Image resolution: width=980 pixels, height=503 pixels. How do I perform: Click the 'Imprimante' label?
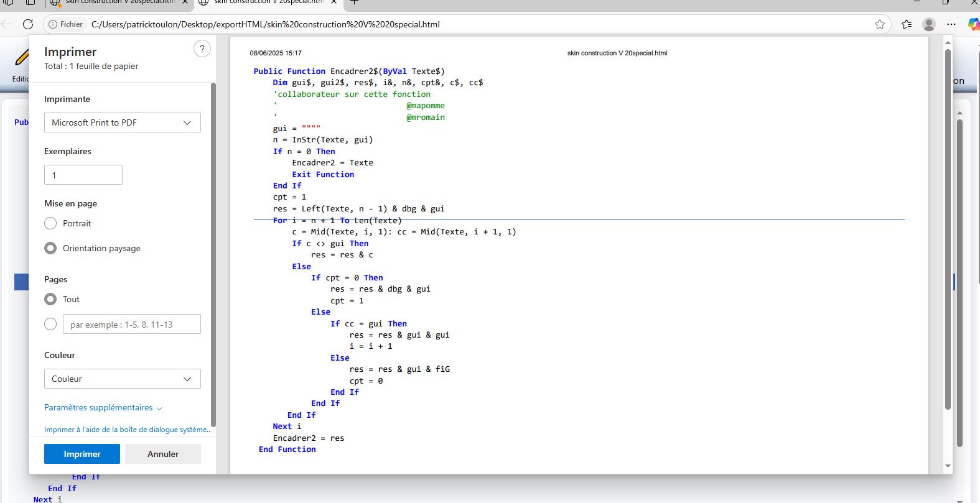coord(67,99)
